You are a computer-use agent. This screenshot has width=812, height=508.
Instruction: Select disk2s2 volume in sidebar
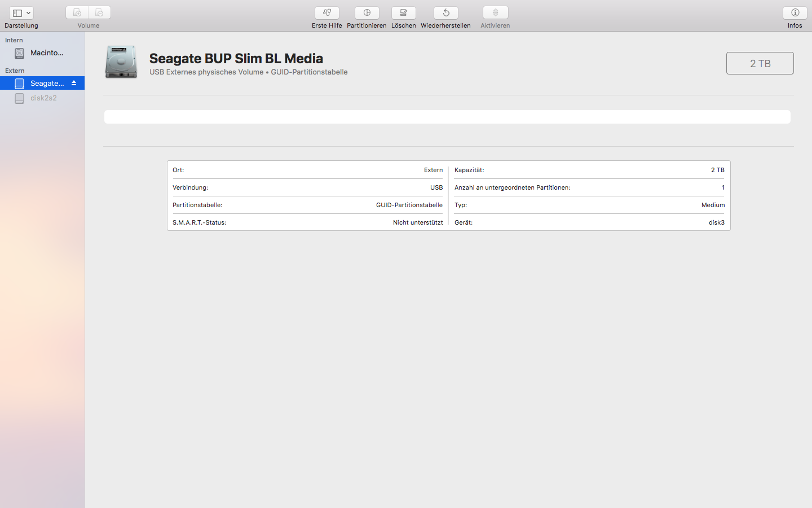click(42, 98)
